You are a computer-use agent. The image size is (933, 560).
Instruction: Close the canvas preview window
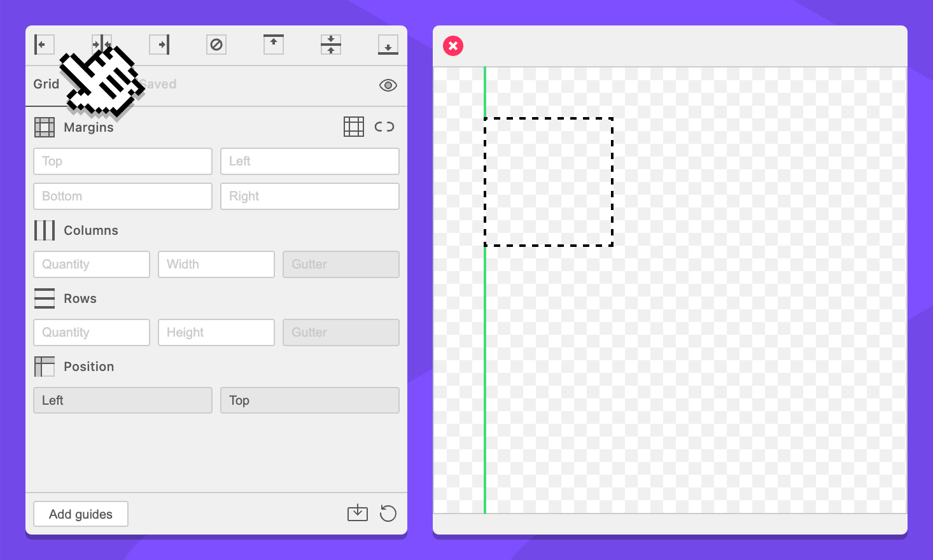click(x=453, y=46)
